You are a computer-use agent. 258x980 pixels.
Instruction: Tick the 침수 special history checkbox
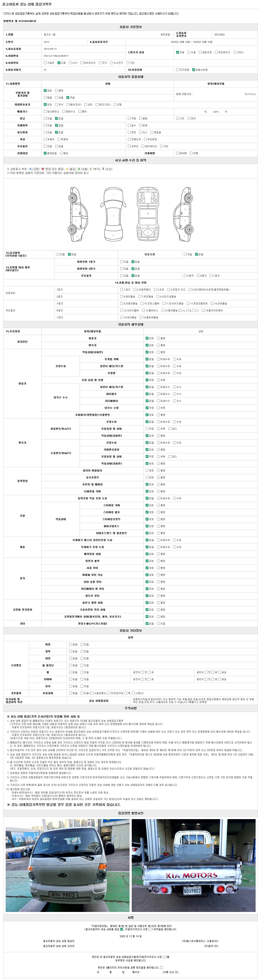129,125
